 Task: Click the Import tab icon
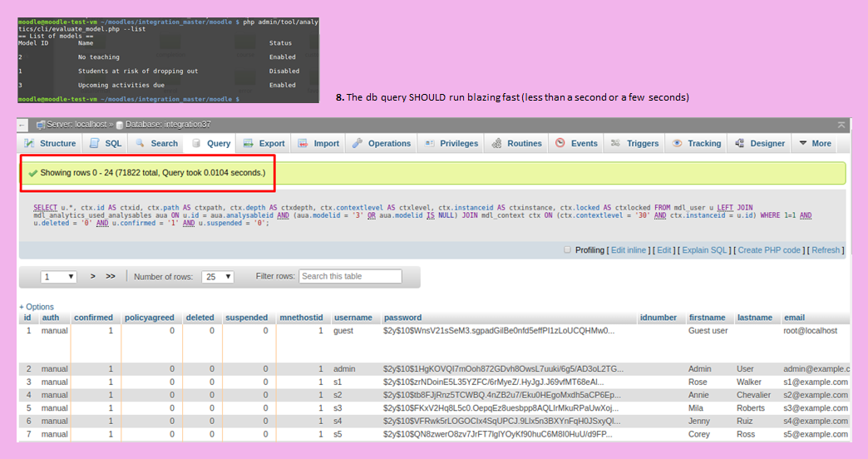click(303, 143)
